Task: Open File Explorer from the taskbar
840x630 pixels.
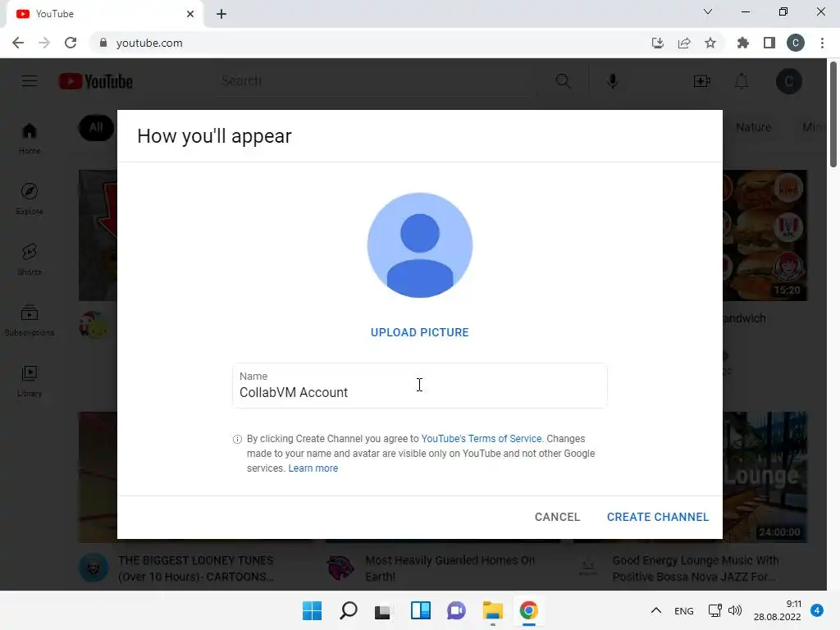Action: pyautogui.click(x=492, y=610)
